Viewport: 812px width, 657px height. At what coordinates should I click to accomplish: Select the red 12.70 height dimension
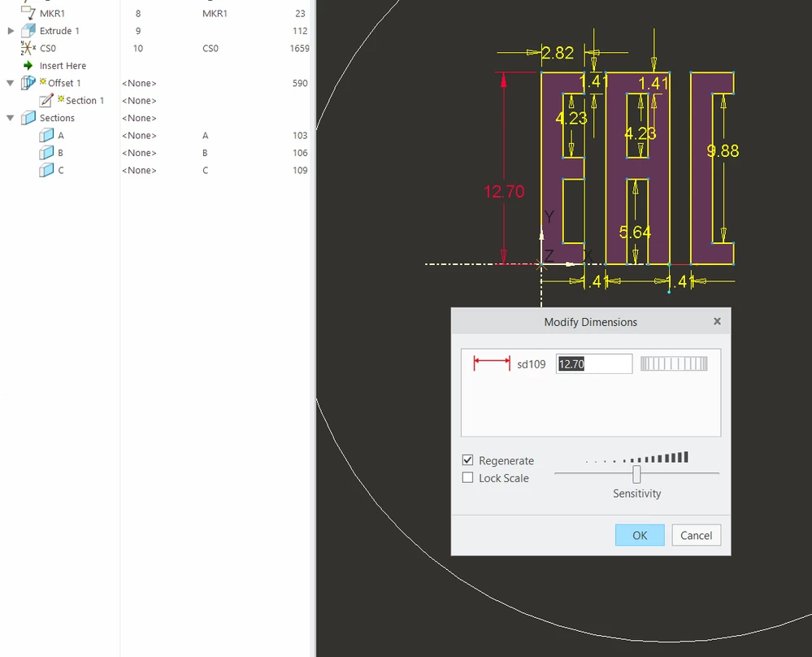[x=504, y=192]
